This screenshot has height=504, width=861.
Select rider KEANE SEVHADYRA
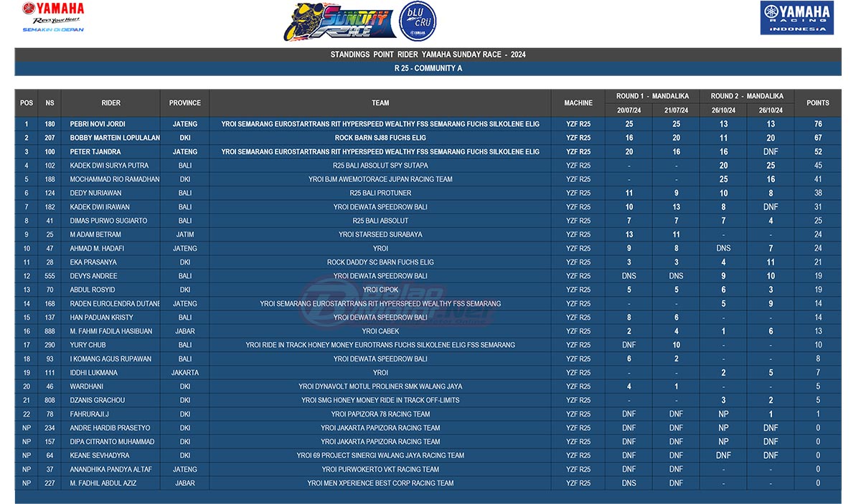[100, 455]
